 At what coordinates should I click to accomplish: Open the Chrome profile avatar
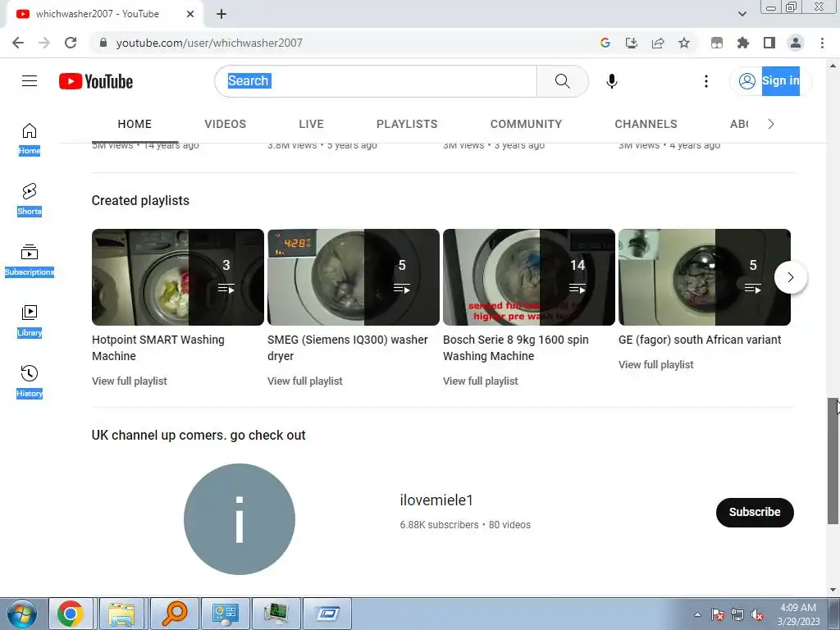pos(796,43)
